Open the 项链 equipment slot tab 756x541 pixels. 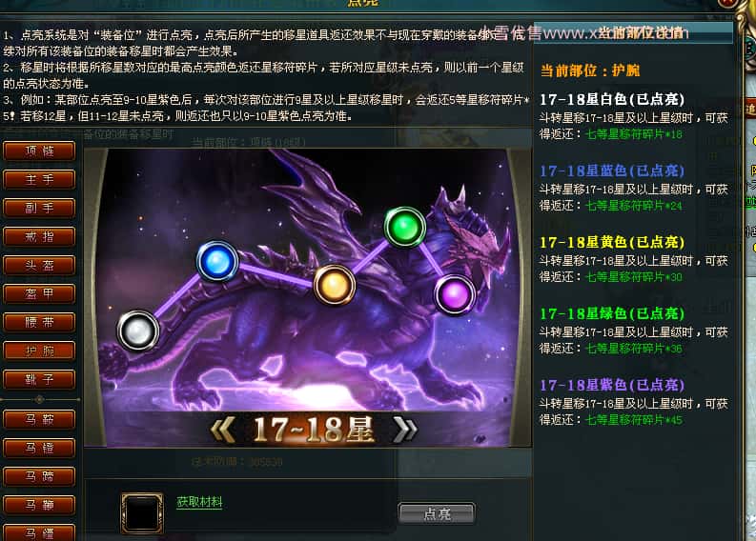pos(39,151)
